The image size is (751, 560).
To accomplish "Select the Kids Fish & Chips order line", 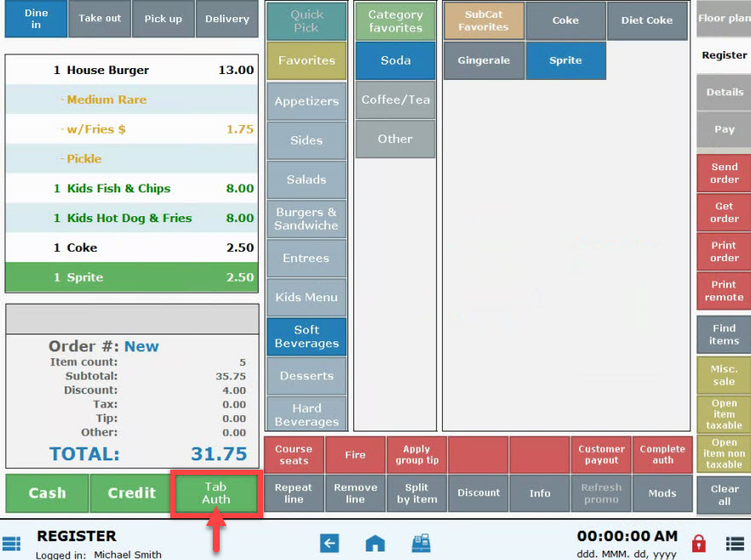I will coord(131,188).
